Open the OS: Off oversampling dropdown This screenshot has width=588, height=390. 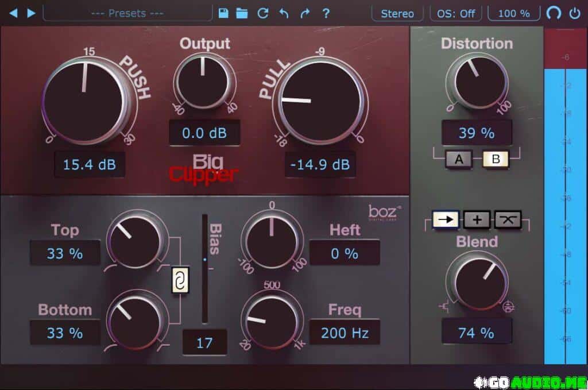(455, 14)
